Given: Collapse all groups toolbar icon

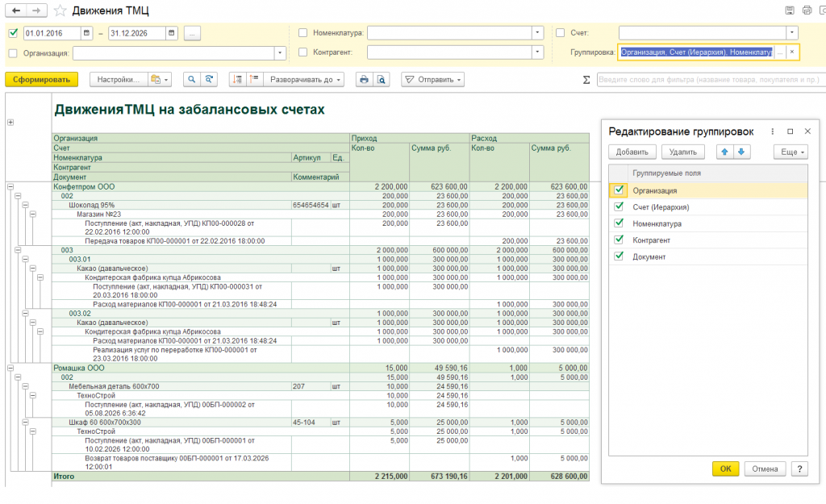Looking at the screenshot, I should [x=238, y=80].
